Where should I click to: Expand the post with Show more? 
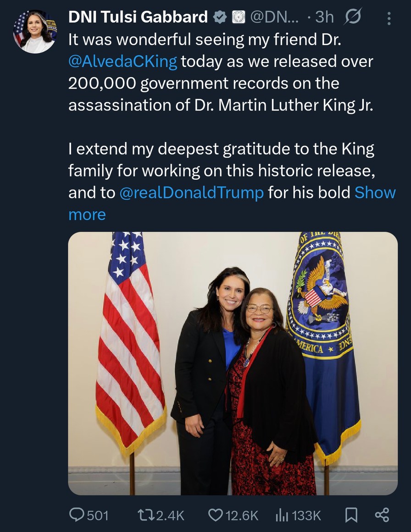375,193
